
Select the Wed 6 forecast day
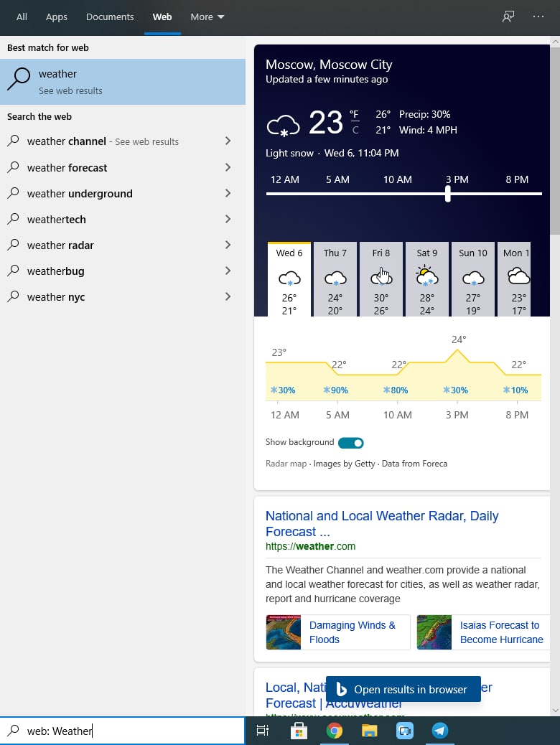pos(289,279)
